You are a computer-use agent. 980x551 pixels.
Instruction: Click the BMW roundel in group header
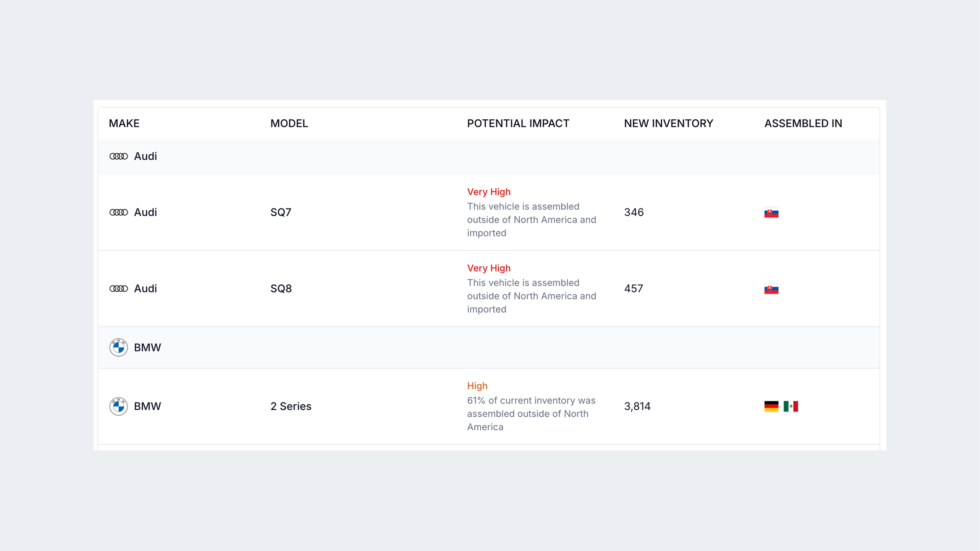click(x=118, y=347)
